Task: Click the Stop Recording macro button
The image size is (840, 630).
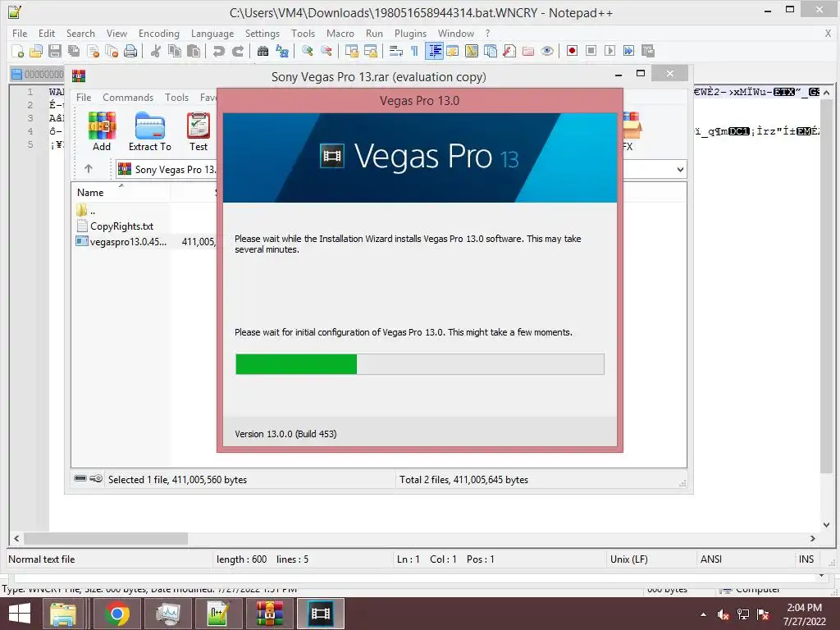Action: pyautogui.click(x=591, y=51)
